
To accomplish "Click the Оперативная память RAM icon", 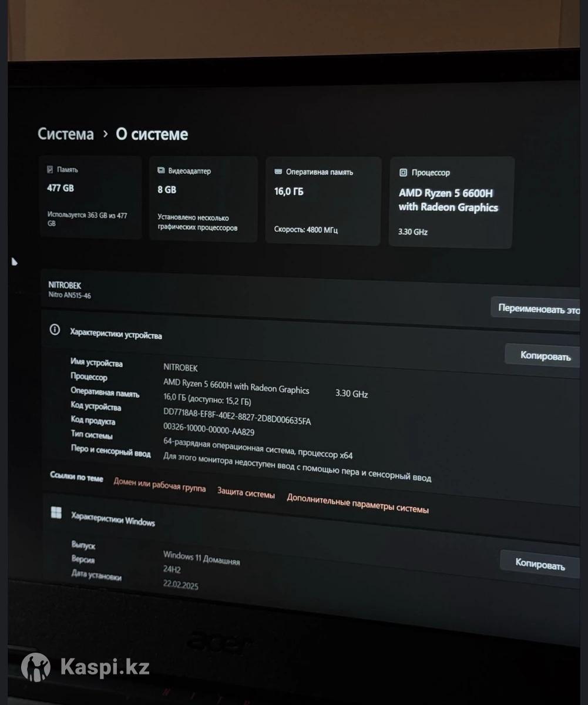I will pyautogui.click(x=278, y=172).
